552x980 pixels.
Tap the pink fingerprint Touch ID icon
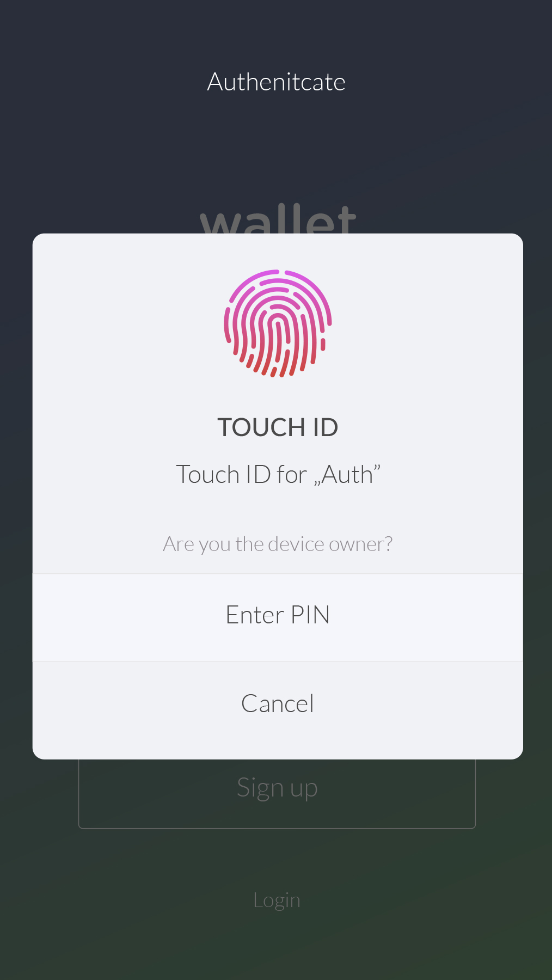(x=278, y=323)
